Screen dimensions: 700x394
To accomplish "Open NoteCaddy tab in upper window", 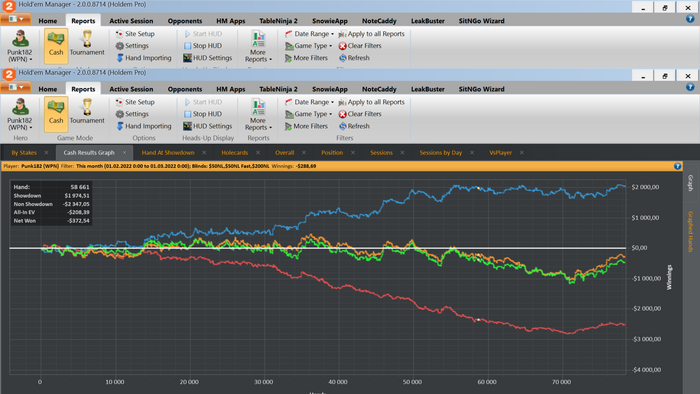I will 379,21.
